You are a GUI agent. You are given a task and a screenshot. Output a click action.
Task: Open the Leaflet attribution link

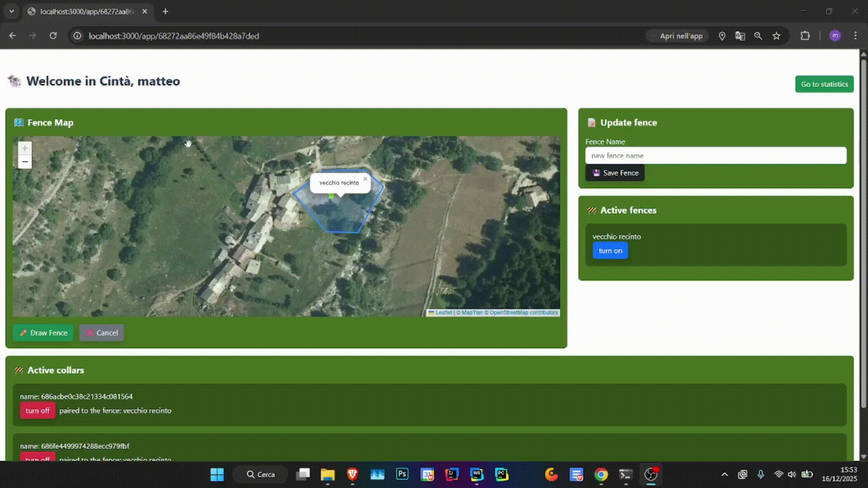pos(443,313)
